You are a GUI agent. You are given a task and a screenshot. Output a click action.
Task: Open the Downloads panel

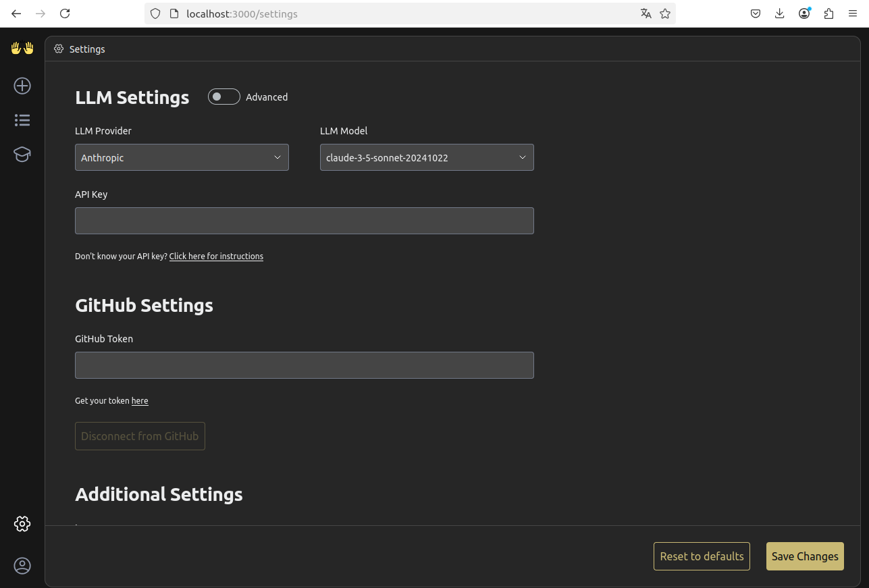tap(779, 14)
